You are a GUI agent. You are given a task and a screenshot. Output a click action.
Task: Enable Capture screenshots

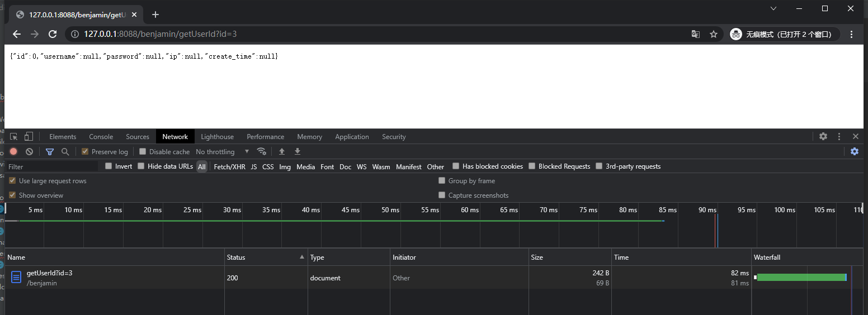click(442, 195)
